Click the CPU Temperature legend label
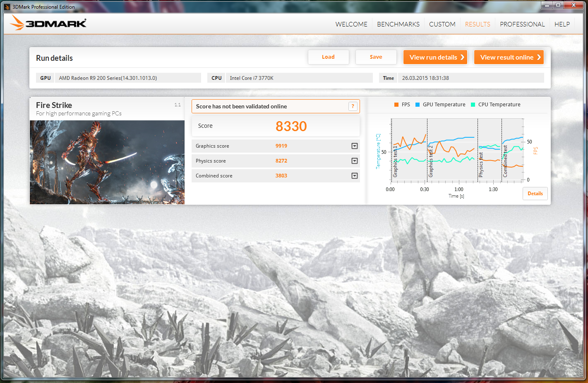Screen dimensions: 588x383 499,105
